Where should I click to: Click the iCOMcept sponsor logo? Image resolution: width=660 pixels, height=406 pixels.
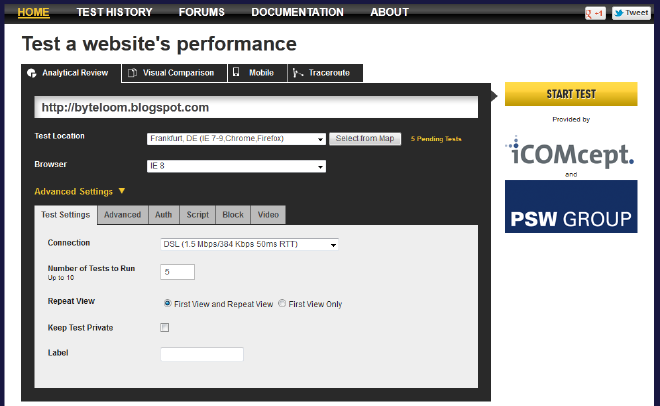pos(570,152)
